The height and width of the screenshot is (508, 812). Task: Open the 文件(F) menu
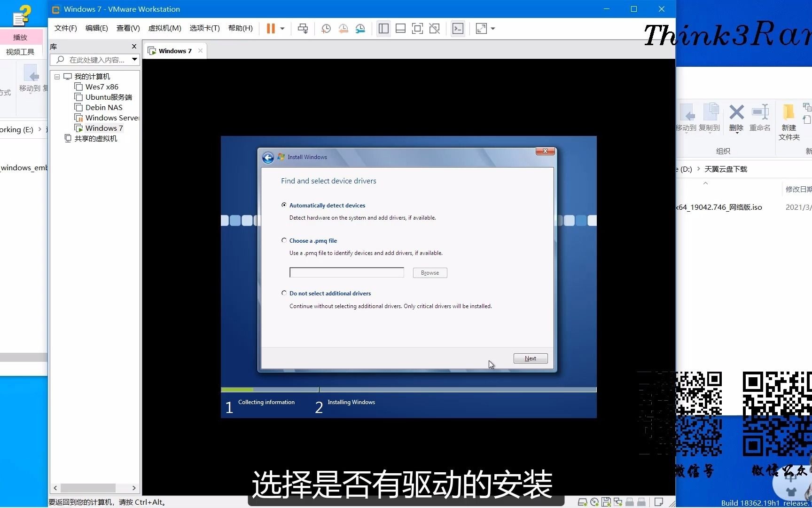coord(65,28)
